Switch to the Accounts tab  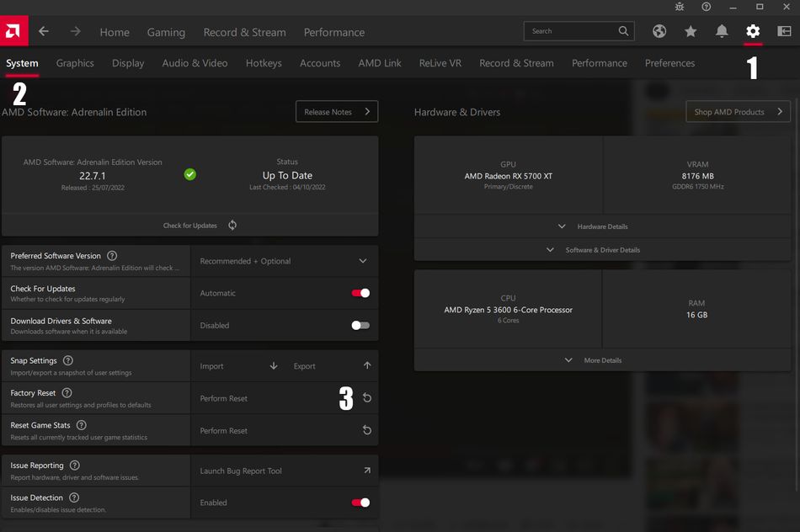tap(320, 63)
